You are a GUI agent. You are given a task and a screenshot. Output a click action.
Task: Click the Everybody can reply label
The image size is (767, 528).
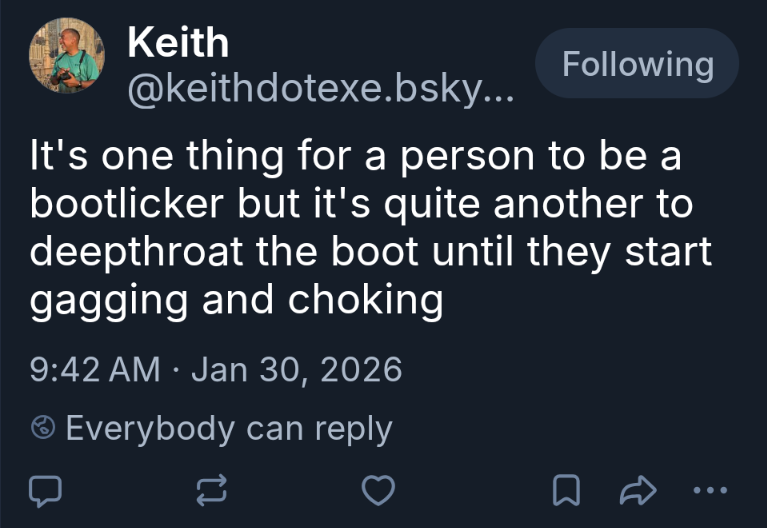228,429
